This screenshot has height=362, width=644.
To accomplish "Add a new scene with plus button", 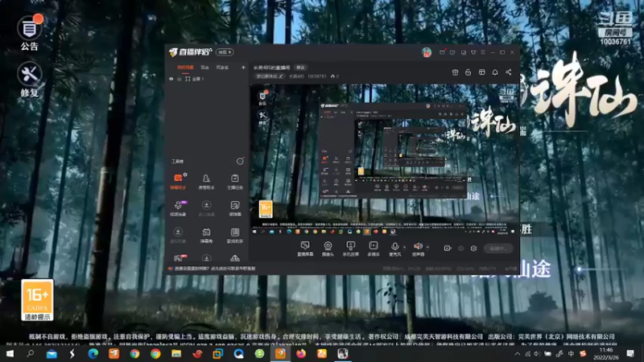I will pos(243,68).
